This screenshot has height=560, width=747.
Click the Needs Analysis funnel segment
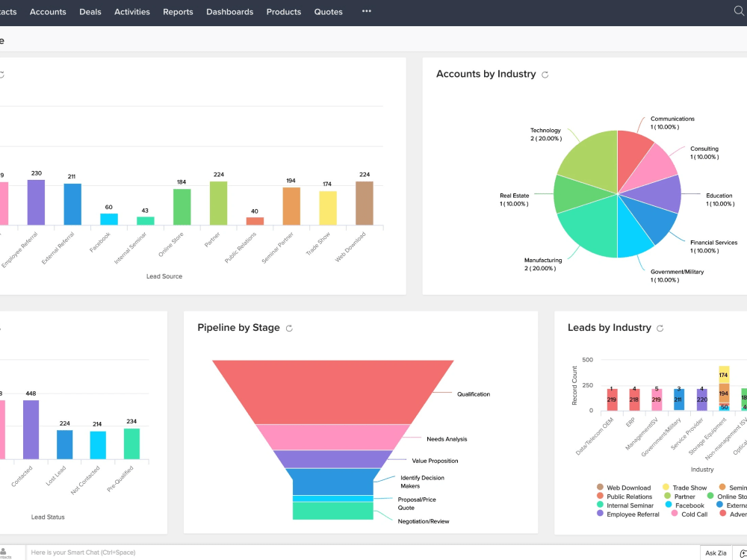332,437
